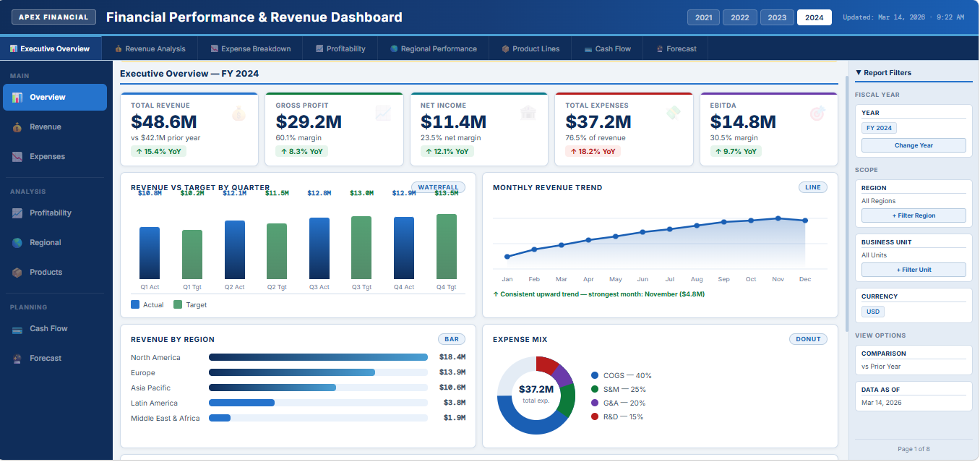Click the Q4 Act bar in quarterly chart
This screenshot has height=462, width=980.
click(404, 248)
